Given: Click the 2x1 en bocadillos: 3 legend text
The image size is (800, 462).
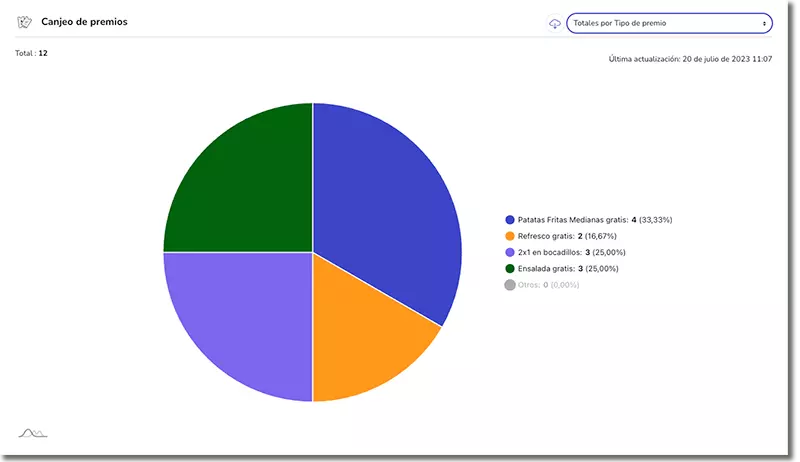Looking at the screenshot, I should [571, 252].
